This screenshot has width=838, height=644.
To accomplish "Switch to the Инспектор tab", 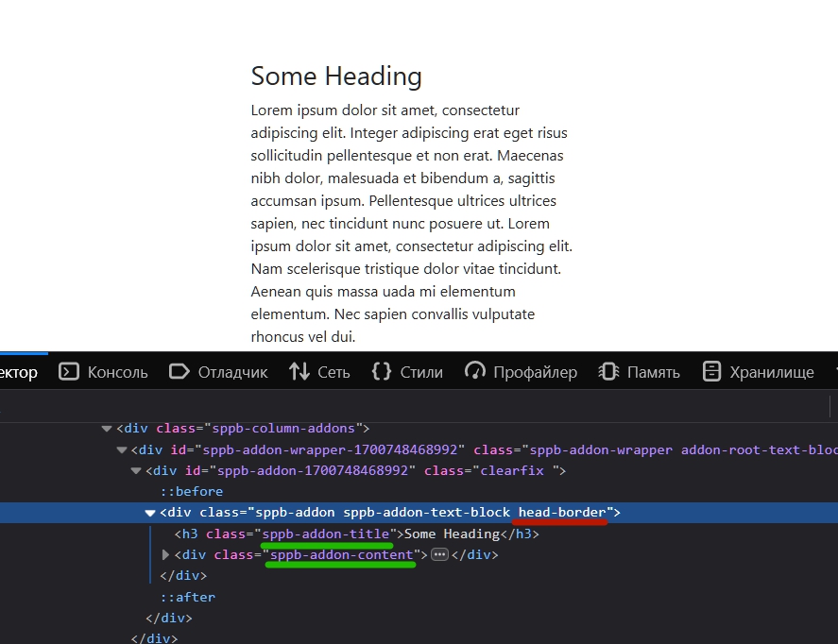I will (19, 372).
